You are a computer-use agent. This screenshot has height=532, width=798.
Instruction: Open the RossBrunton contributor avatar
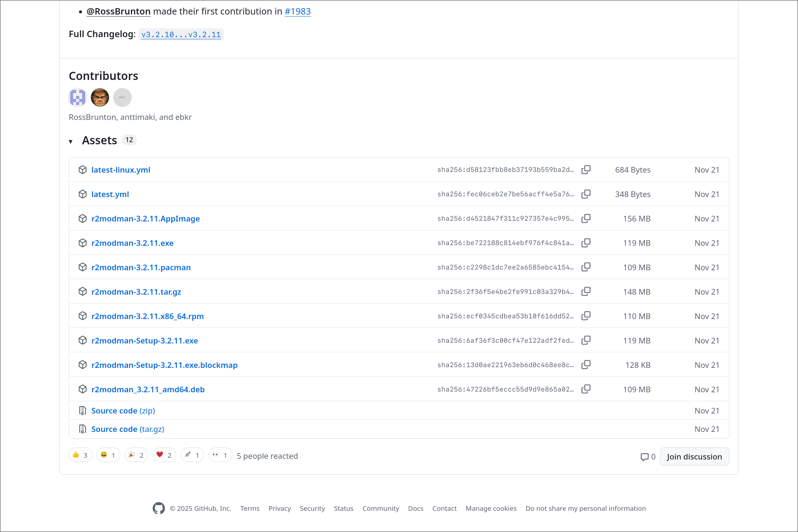pos(78,98)
